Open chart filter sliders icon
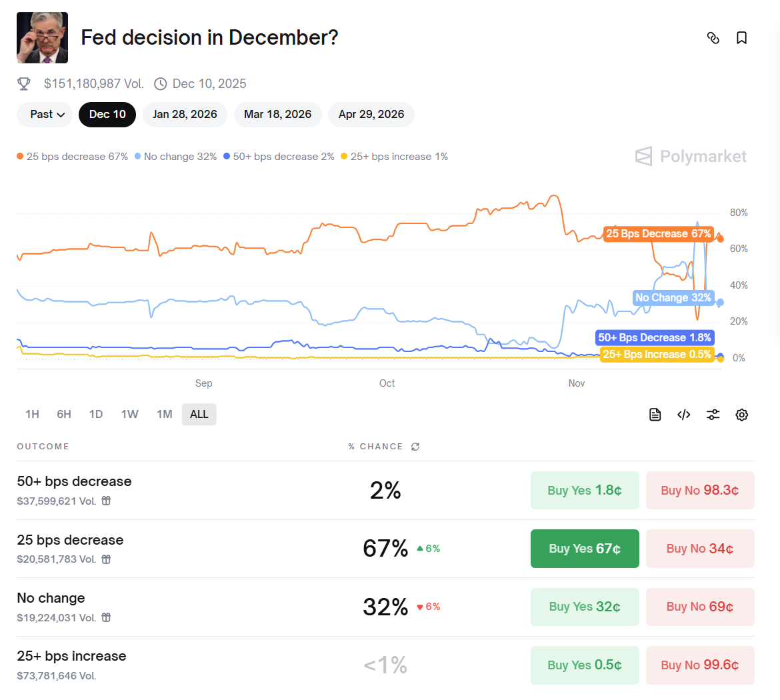Viewport: 780px width, 700px height. pos(713,415)
